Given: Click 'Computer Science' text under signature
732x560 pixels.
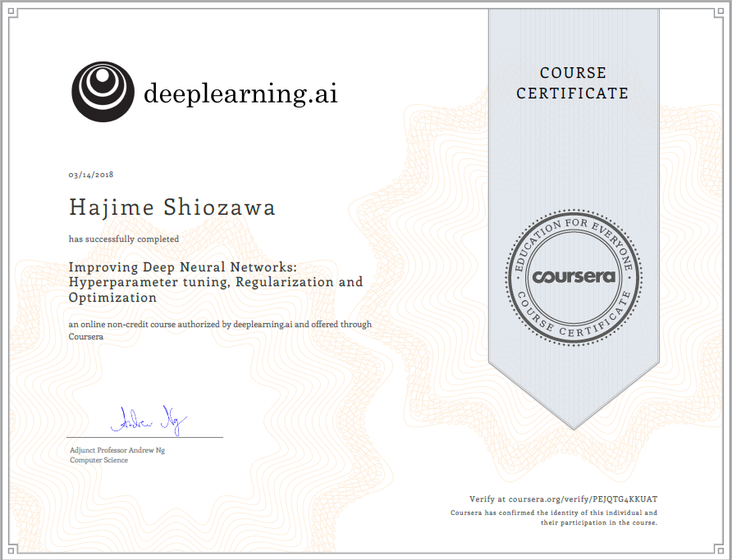Looking at the screenshot, I should (x=98, y=460).
